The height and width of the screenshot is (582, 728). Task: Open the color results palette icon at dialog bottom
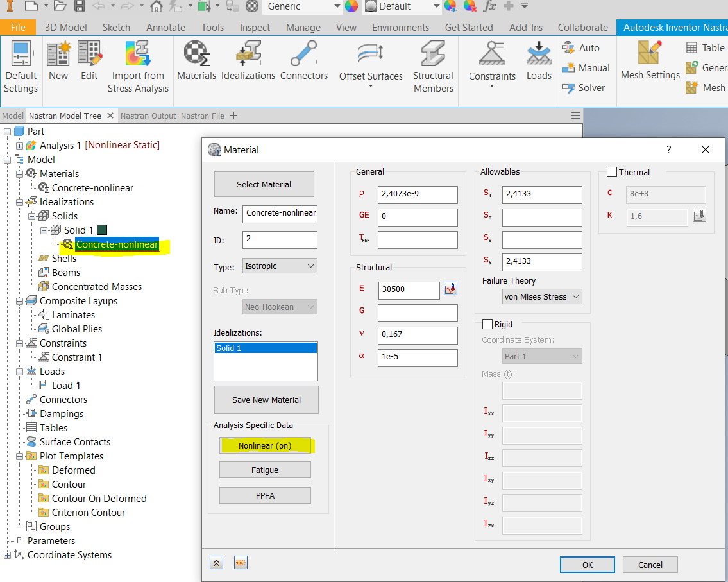click(240, 562)
